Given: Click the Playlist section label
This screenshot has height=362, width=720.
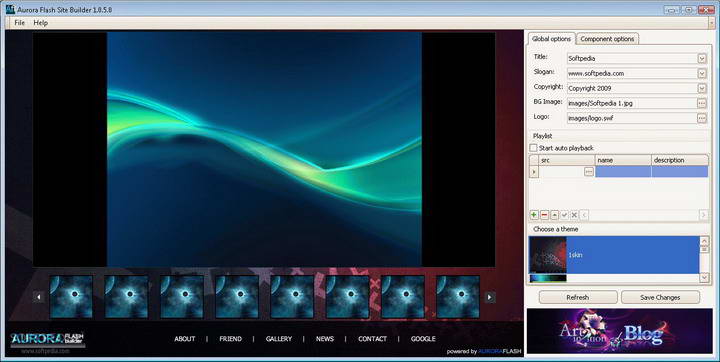Looking at the screenshot, I should 542,136.
